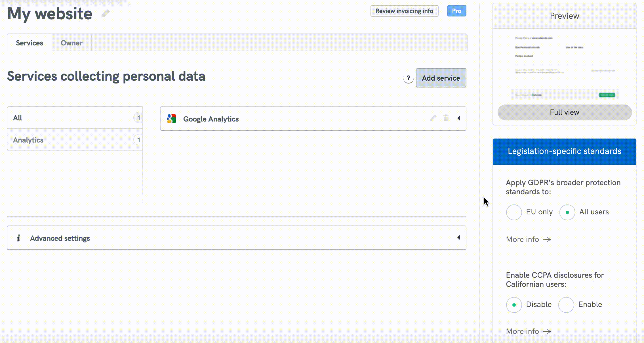Collapse the Google Analytics service row

click(459, 118)
